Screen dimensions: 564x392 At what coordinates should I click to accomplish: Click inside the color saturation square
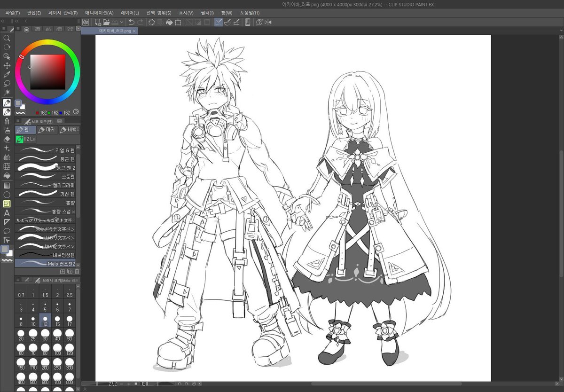coord(47,72)
